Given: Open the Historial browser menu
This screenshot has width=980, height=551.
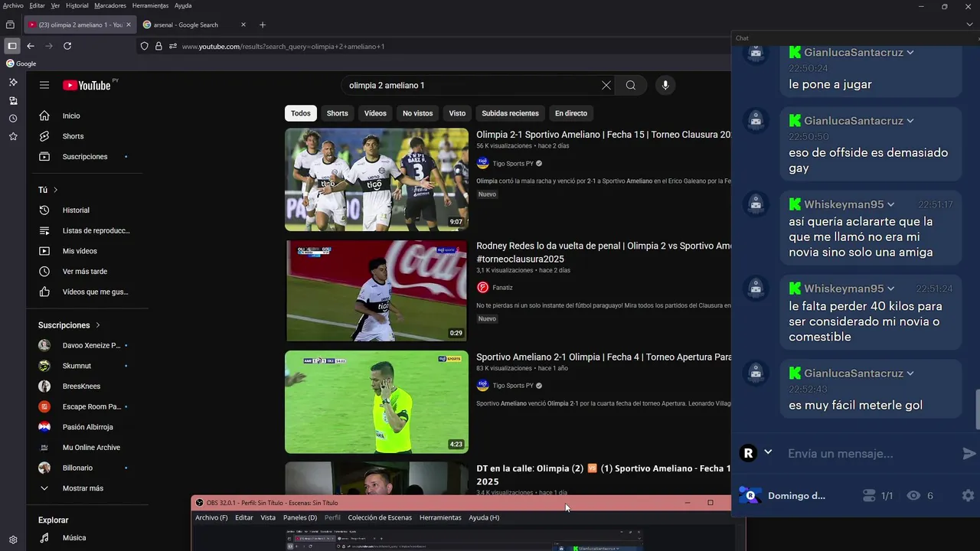Looking at the screenshot, I should [77, 5].
